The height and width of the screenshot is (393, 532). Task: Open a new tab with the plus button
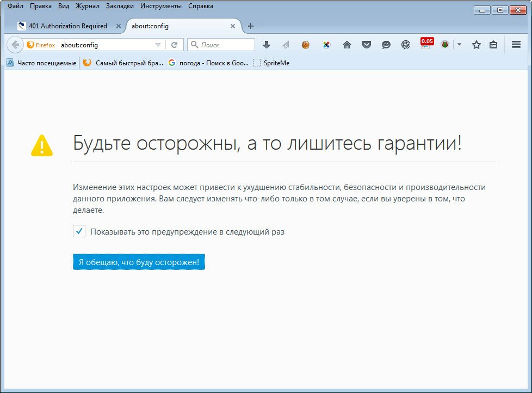250,26
